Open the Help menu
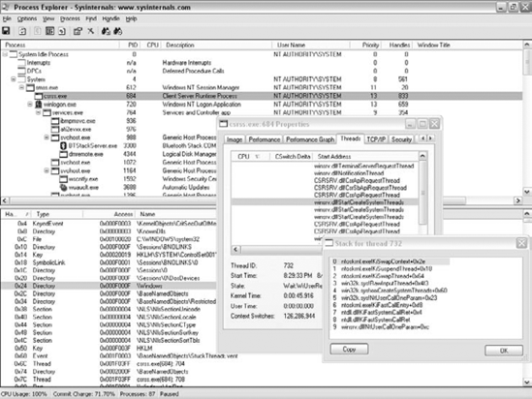Screen dimensions: 532x399 point(131,18)
